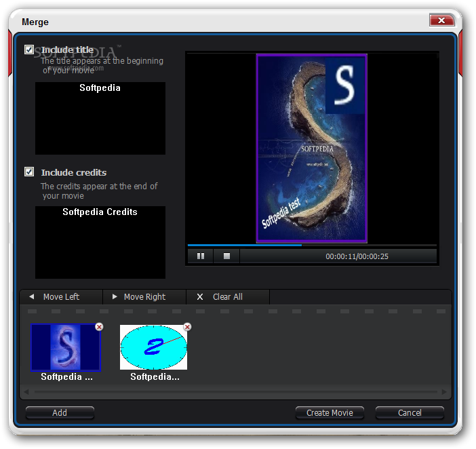Select the blue S clip thumbnail
Viewport: 476px width, 449px height.
click(x=66, y=347)
